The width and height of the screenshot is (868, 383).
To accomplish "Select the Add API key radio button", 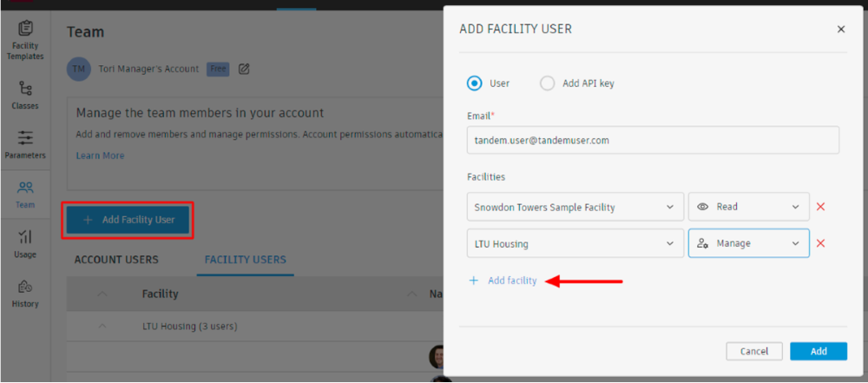I will tap(547, 83).
